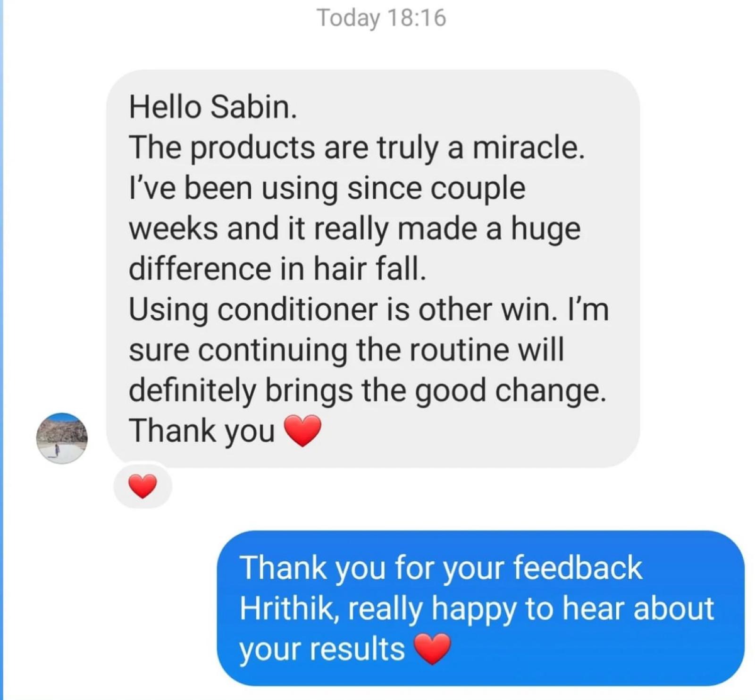Click the red heart emoji after "Thank you"
755x700 pixels.
click(x=302, y=431)
